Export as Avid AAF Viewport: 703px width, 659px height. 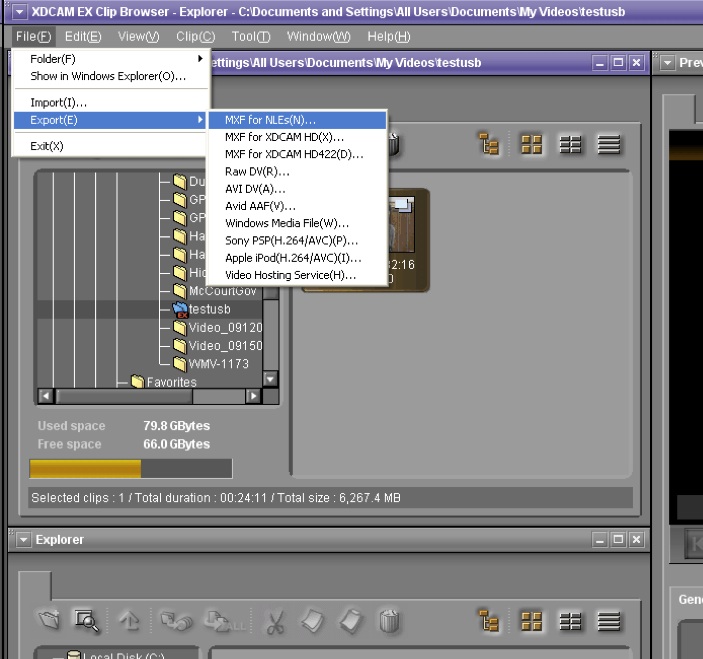click(x=297, y=206)
